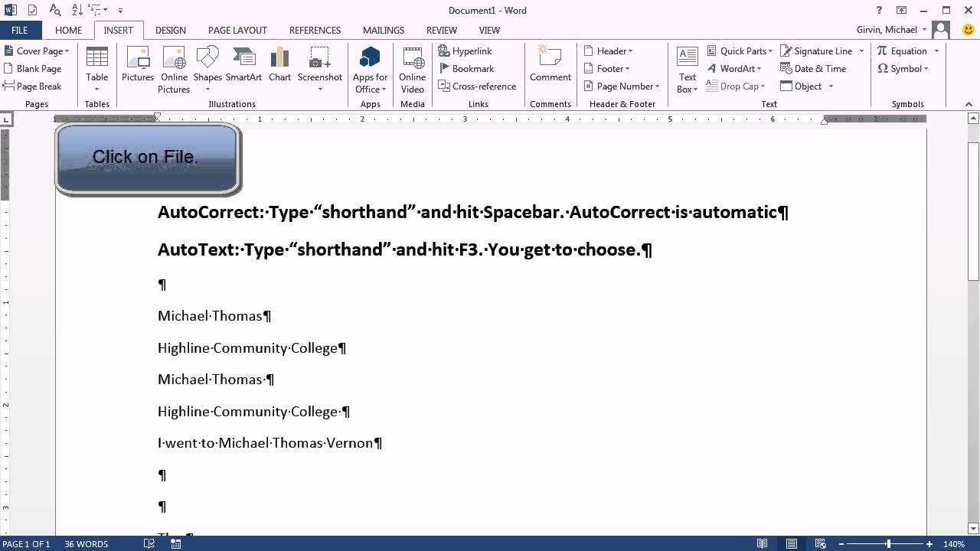Image resolution: width=980 pixels, height=551 pixels.
Task: Insert a Table from the ribbon
Action: [x=97, y=70]
